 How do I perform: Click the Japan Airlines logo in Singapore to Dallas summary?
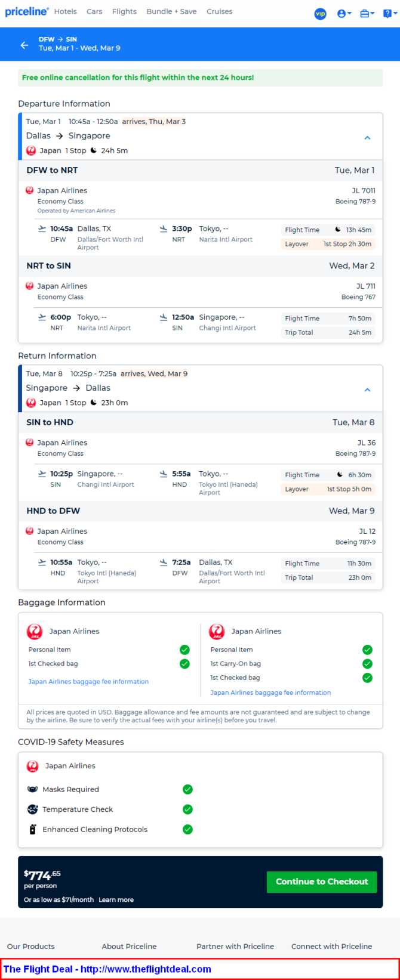click(31, 403)
